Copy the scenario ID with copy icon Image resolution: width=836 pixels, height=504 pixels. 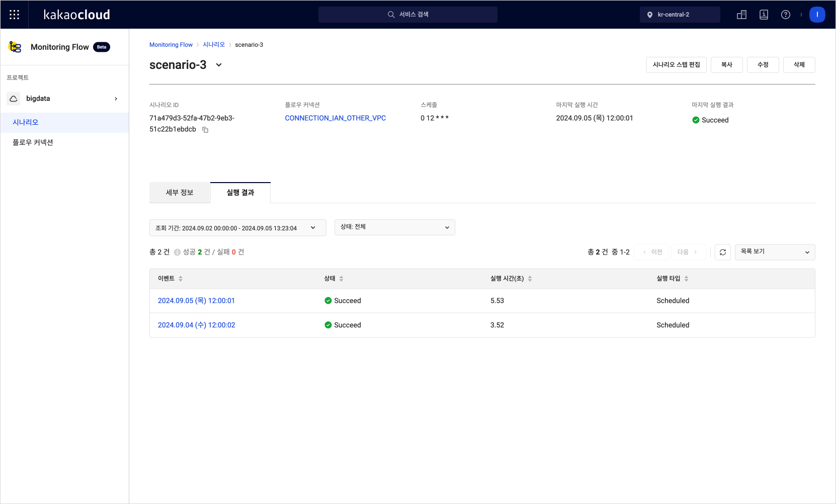[205, 130]
